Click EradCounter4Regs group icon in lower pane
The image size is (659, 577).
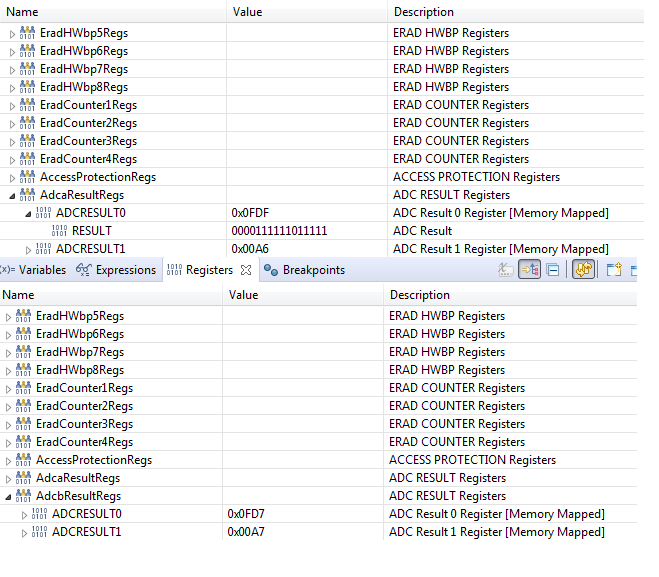[24, 442]
